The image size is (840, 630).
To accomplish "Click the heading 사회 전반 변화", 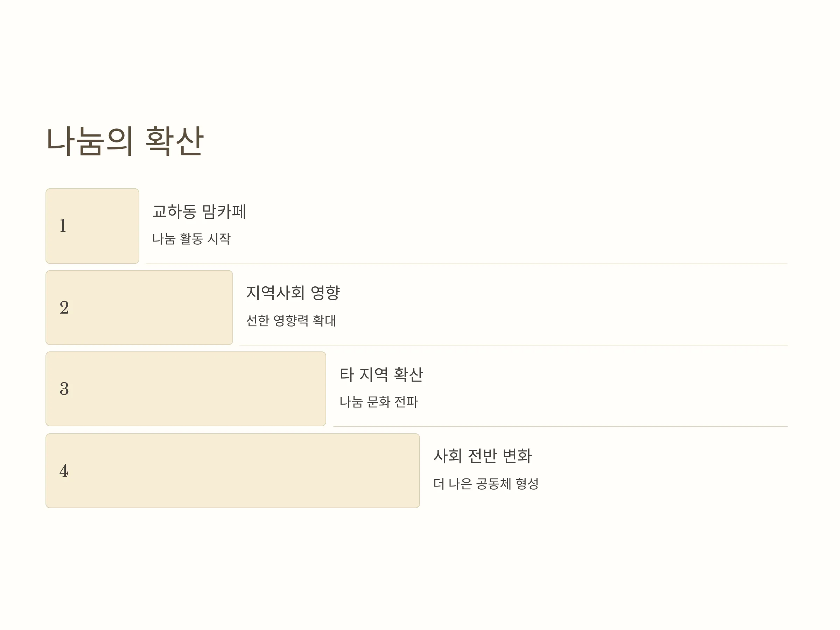I will click(x=482, y=456).
